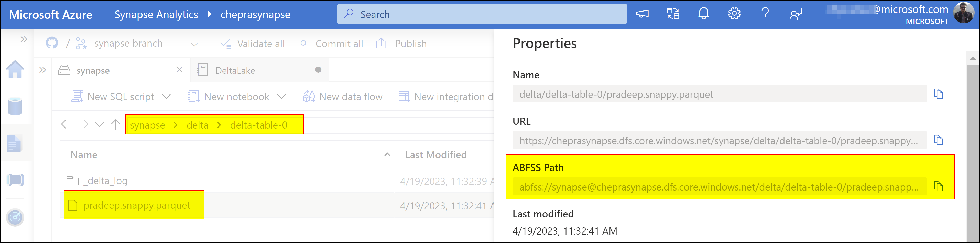Click New SQL script
980x243 pixels.
pos(113,97)
